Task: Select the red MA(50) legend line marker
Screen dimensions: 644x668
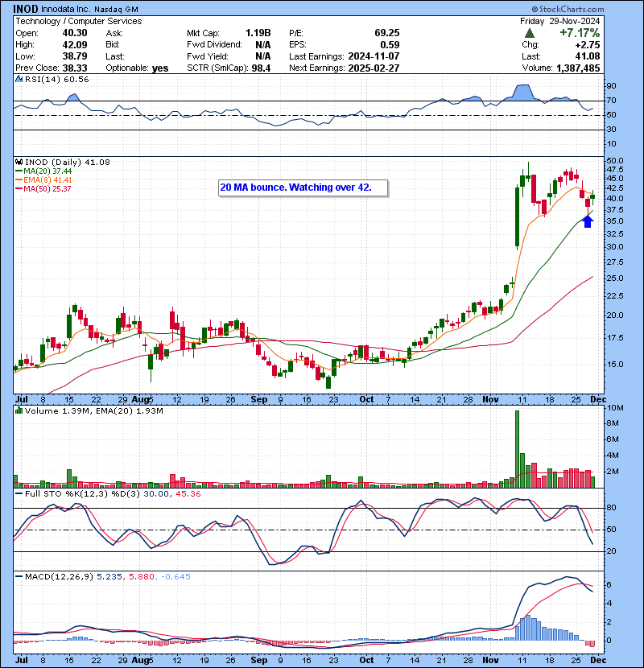Action: coord(19,188)
